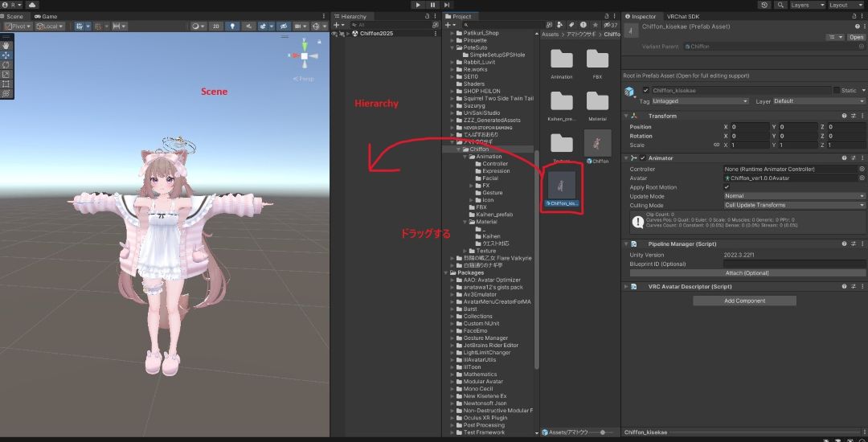This screenshot has height=442, width=868.
Task: Open the Pivot mode dropdown
Action: [x=17, y=26]
